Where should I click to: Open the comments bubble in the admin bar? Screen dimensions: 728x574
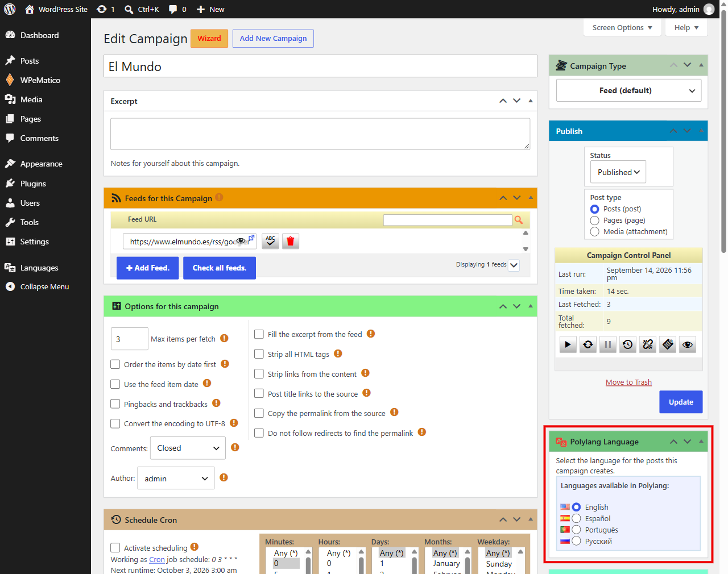(x=177, y=9)
